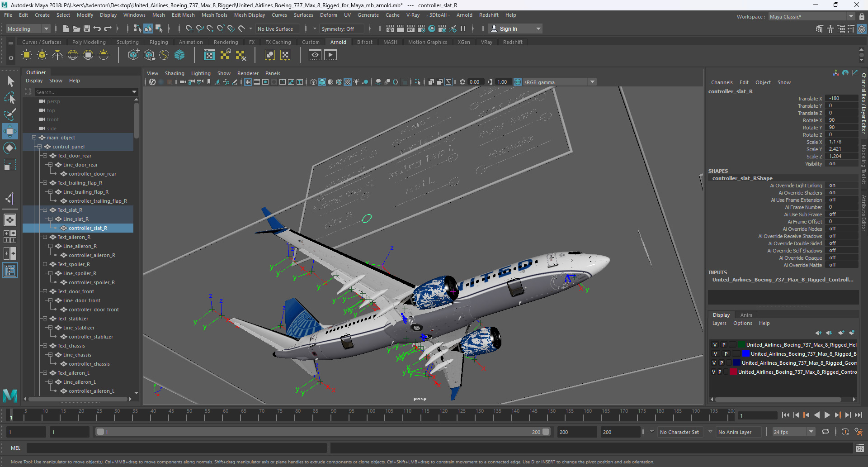Click the No Character Set button

(679, 432)
